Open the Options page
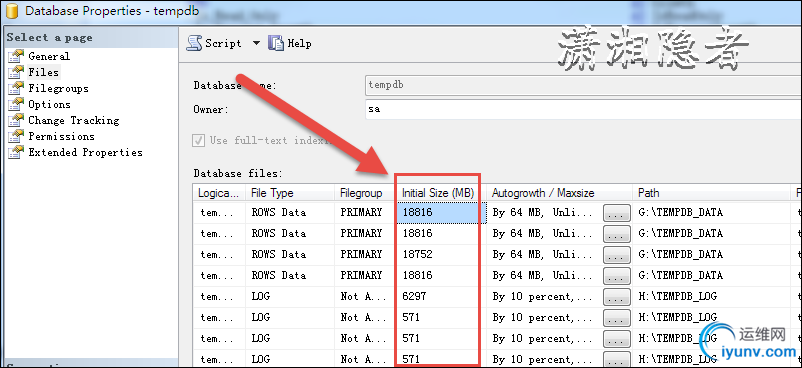802x368 pixels. click(x=49, y=104)
